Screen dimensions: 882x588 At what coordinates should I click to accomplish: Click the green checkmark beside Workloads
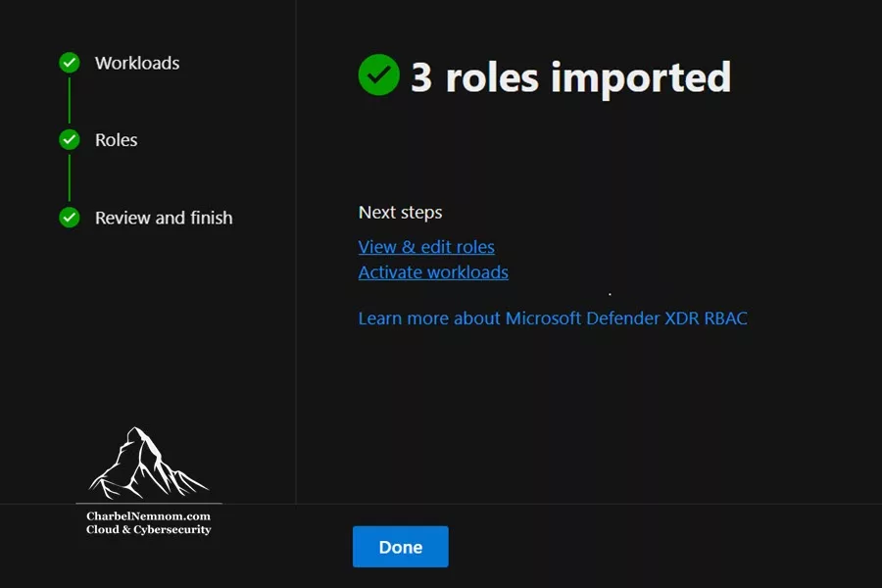(x=70, y=63)
